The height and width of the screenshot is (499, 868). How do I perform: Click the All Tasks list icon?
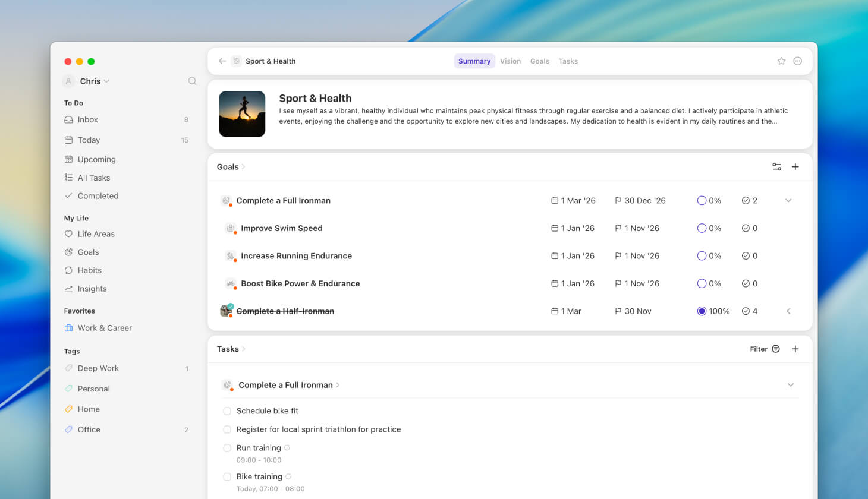point(68,178)
